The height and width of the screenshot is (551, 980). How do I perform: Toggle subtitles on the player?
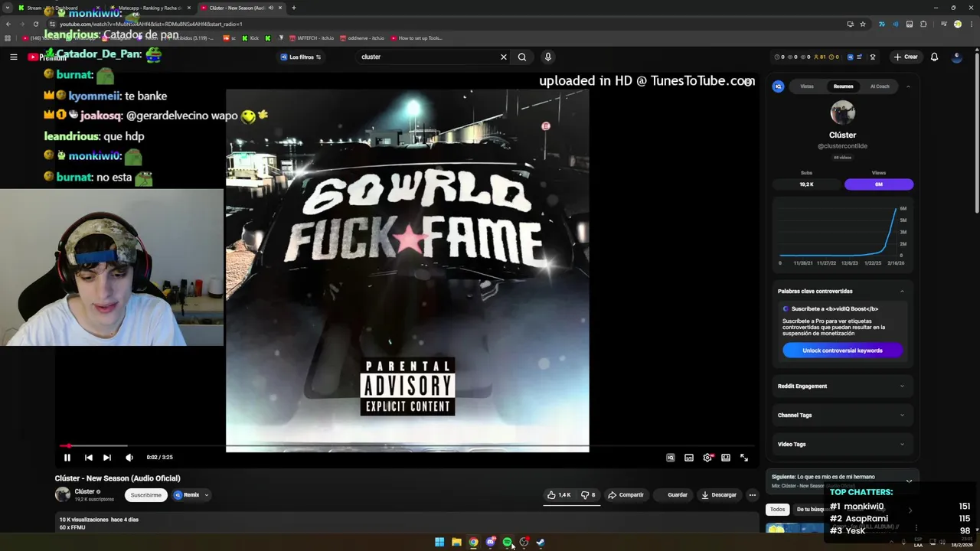click(689, 458)
